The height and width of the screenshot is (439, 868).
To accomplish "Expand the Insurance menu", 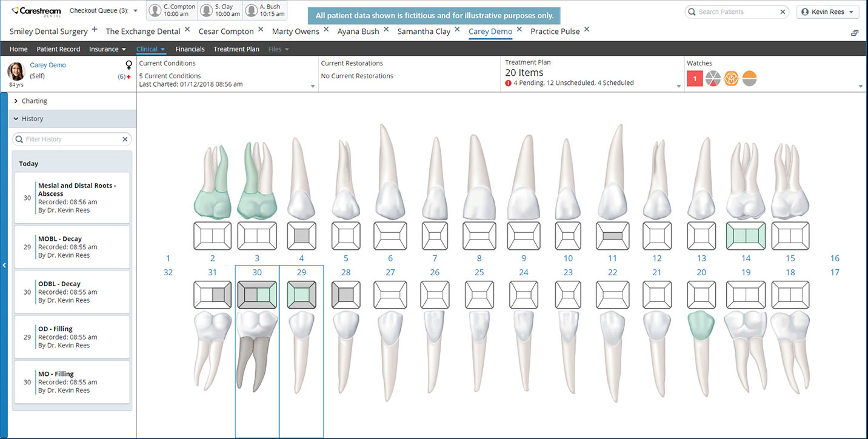I will [107, 49].
